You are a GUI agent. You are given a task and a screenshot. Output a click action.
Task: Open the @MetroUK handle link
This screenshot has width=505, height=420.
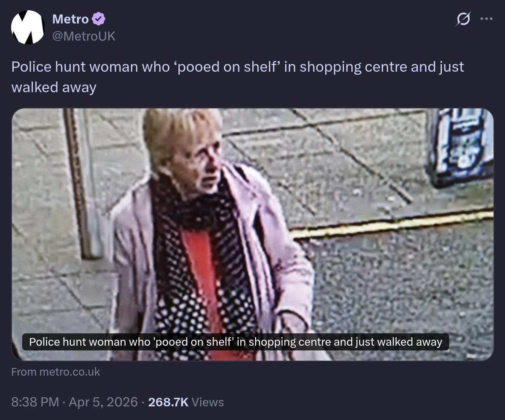[x=84, y=36]
